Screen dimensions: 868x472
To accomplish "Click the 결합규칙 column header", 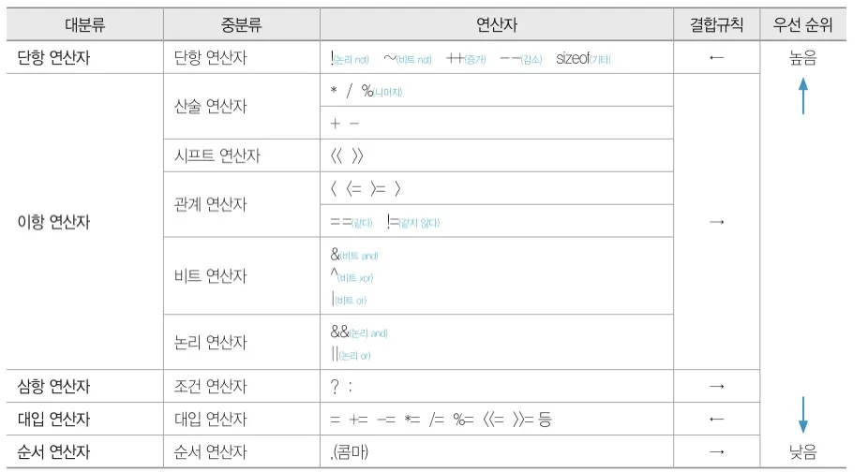I will click(x=716, y=24).
